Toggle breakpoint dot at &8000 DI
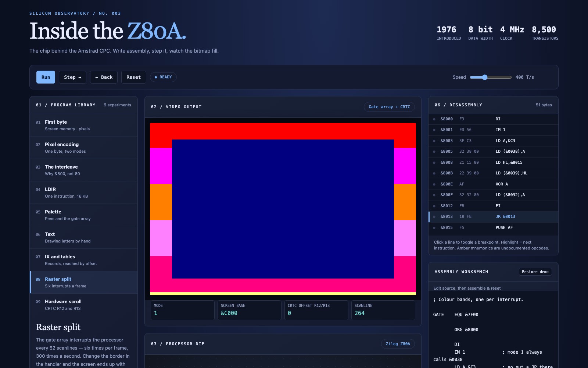 point(434,119)
